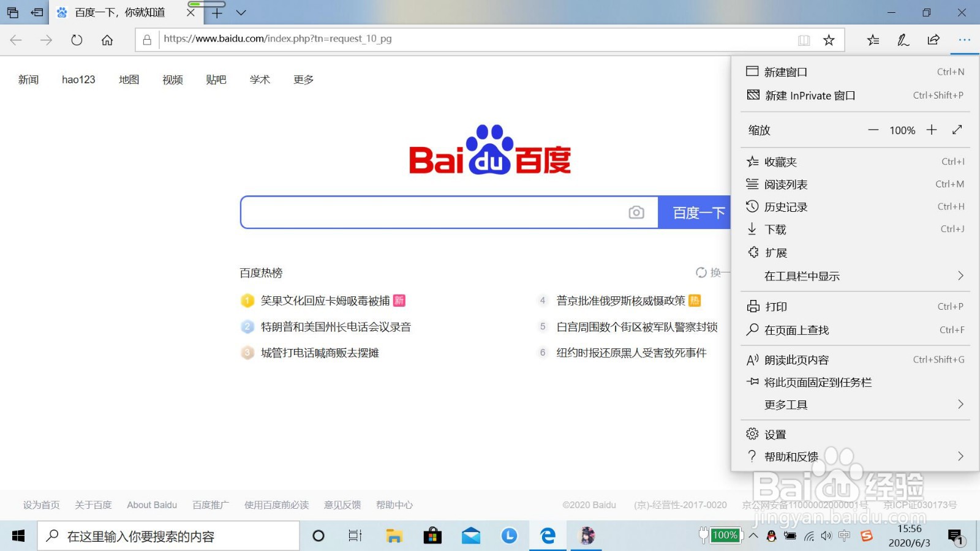The image size is (980, 551).
Task: Click the camera image search icon
Action: tap(636, 212)
